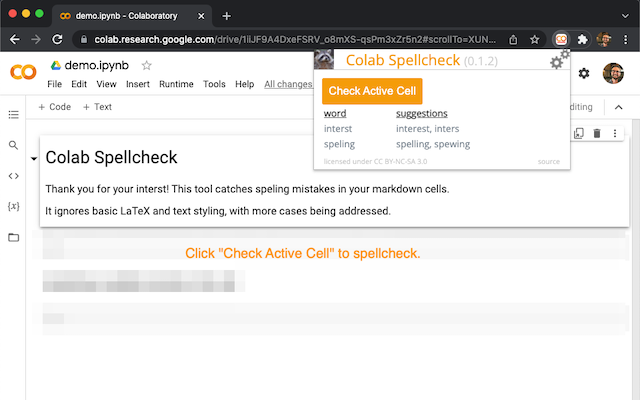
Task: Open spellcheck settings gears icon
Action: [560, 60]
